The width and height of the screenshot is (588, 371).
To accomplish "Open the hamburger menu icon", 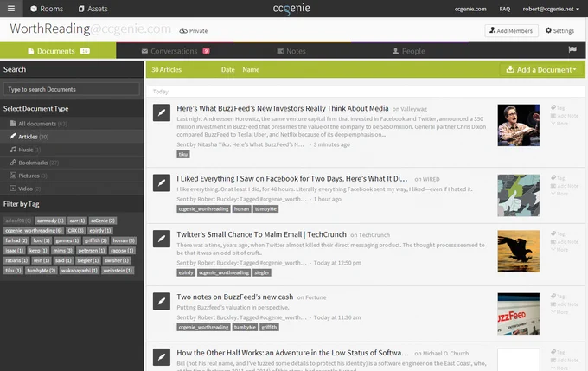I will pos(11,9).
